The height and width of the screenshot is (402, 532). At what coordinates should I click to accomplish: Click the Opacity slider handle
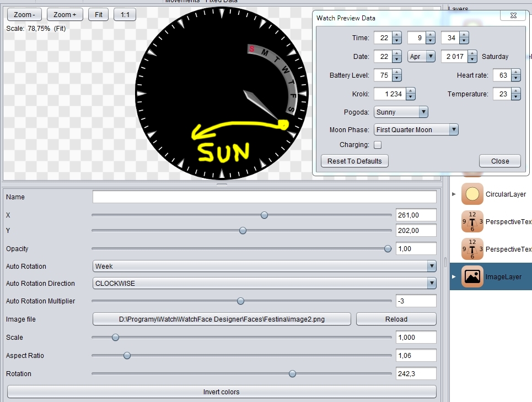click(x=388, y=249)
